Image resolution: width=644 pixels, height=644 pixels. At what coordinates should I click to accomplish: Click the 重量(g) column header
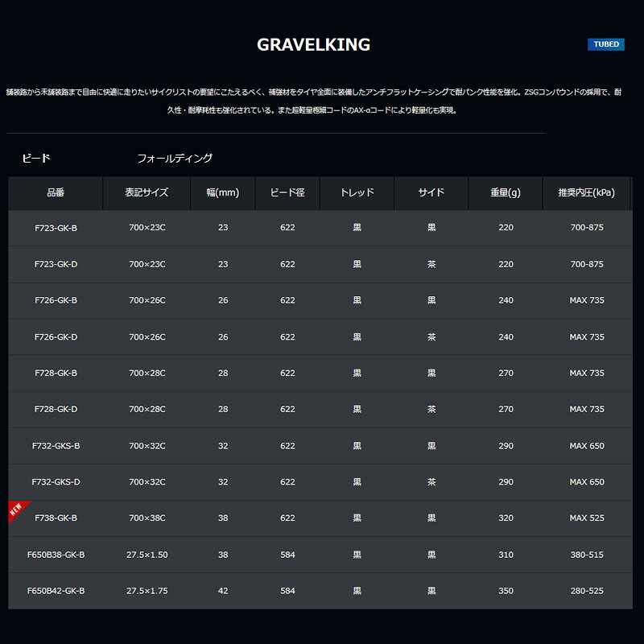[506, 193]
